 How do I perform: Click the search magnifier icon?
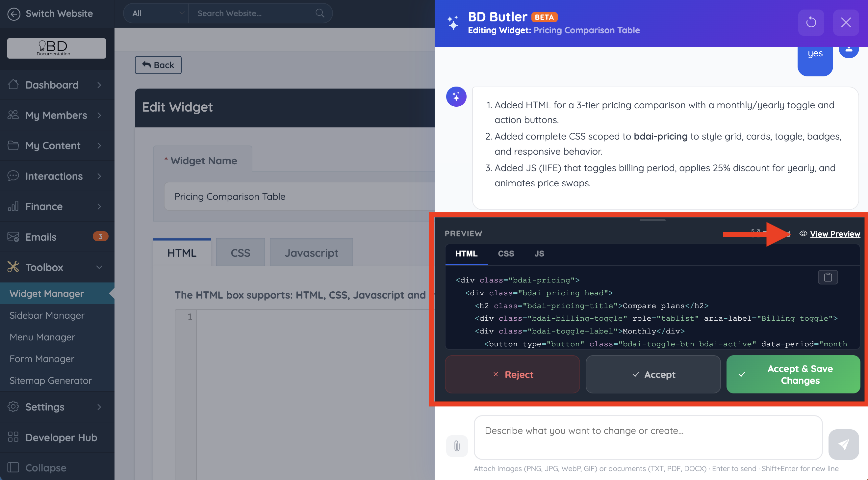[319, 13]
